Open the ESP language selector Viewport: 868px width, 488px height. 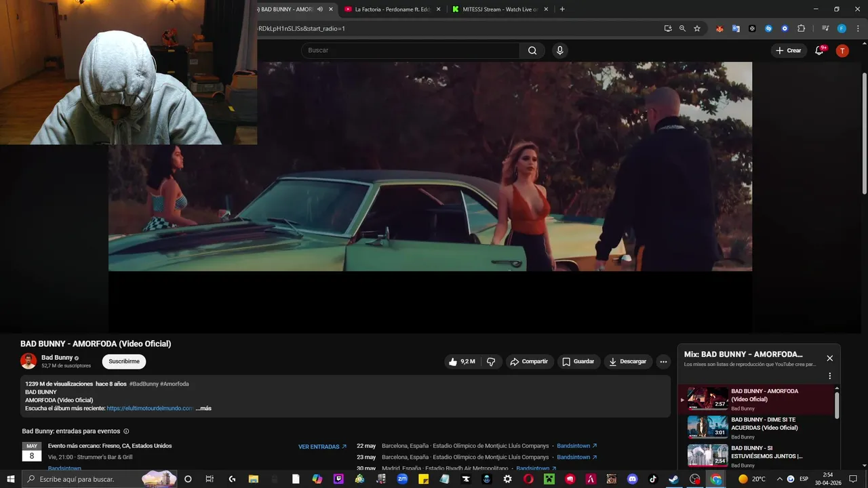pos(804,479)
